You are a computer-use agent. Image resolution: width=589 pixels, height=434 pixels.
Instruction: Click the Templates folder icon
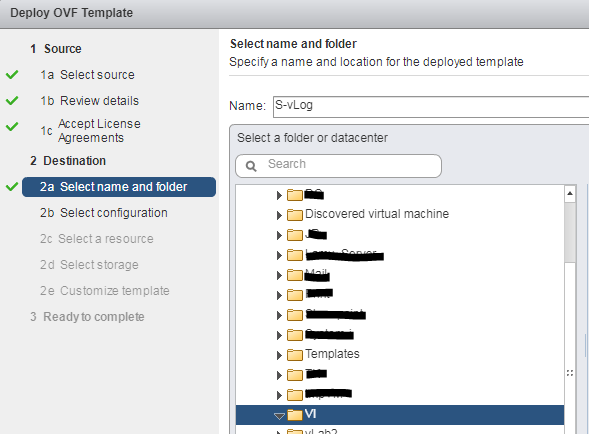click(295, 355)
